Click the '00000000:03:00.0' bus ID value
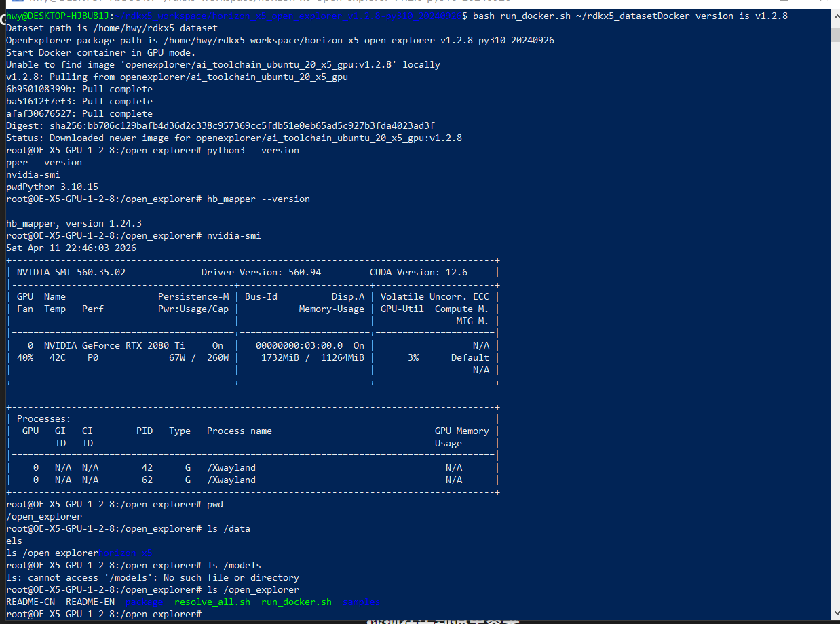The width and height of the screenshot is (840, 624). pyautogui.click(x=299, y=345)
